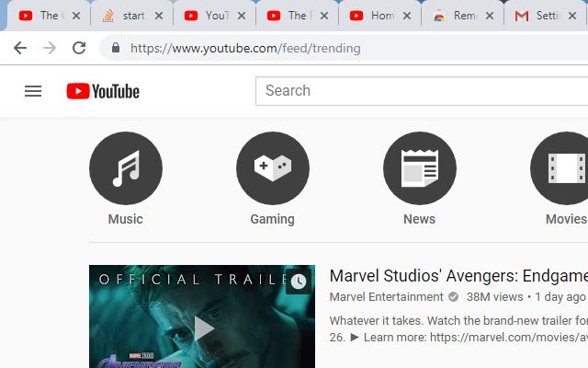This screenshot has height=368, width=588.
Task: Open the Music category icon
Action: tap(126, 168)
